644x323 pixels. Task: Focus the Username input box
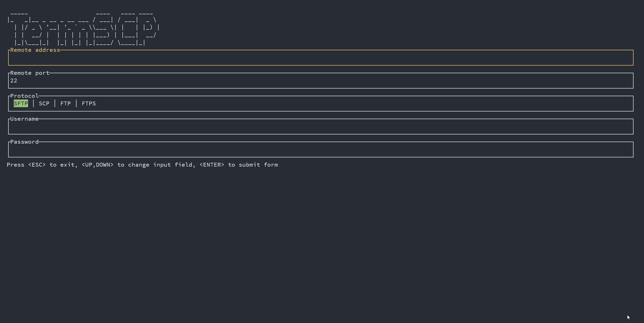320,127
